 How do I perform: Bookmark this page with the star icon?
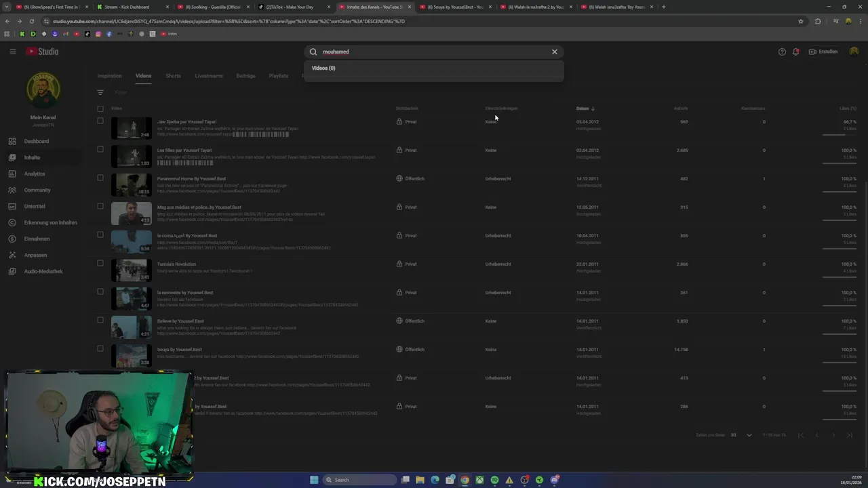tap(801, 21)
